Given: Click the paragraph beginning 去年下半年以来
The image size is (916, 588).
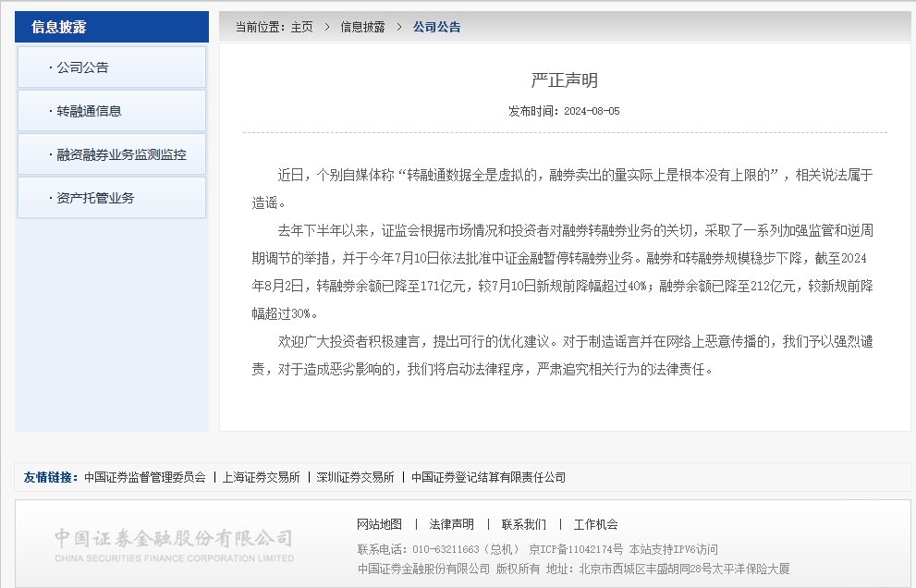Looking at the screenshot, I should pyautogui.click(x=563, y=272).
